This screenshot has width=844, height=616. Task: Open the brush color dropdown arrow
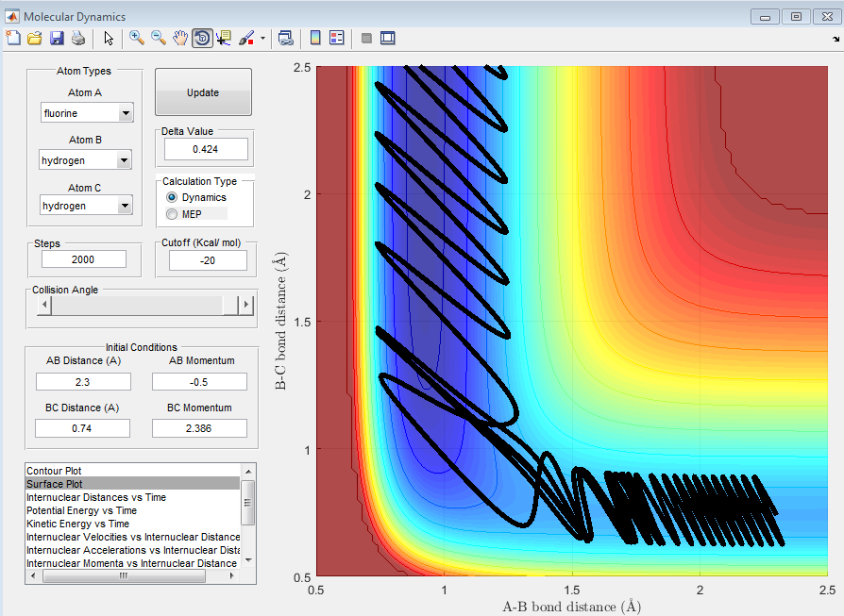coord(262,38)
